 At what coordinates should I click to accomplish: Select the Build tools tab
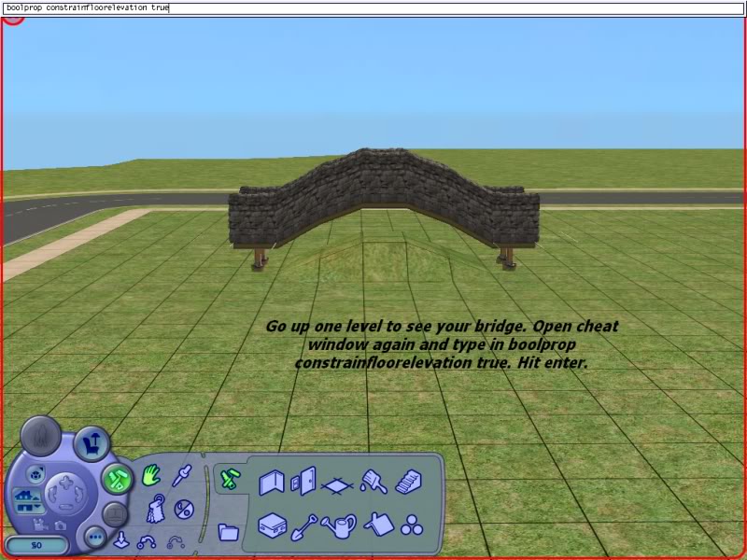click(x=230, y=479)
